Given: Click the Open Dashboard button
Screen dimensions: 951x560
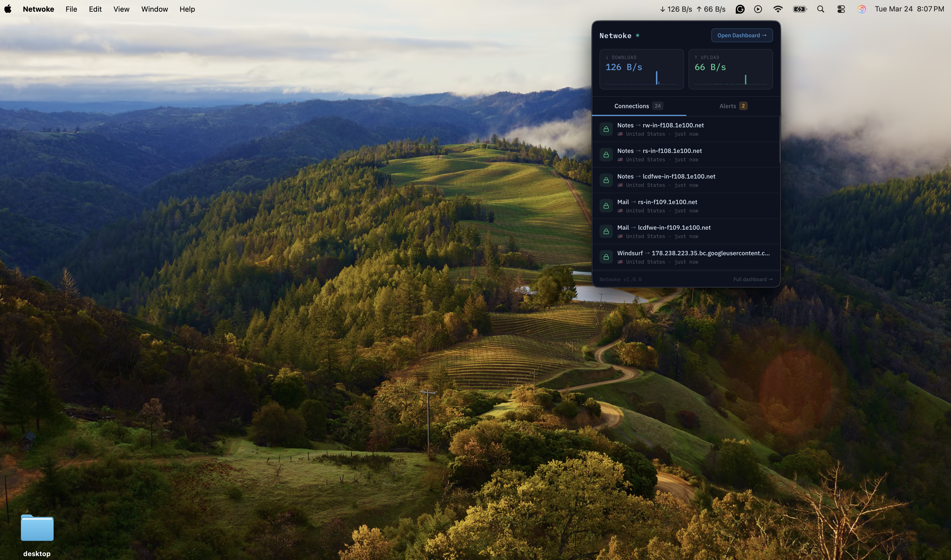Looking at the screenshot, I should [742, 36].
